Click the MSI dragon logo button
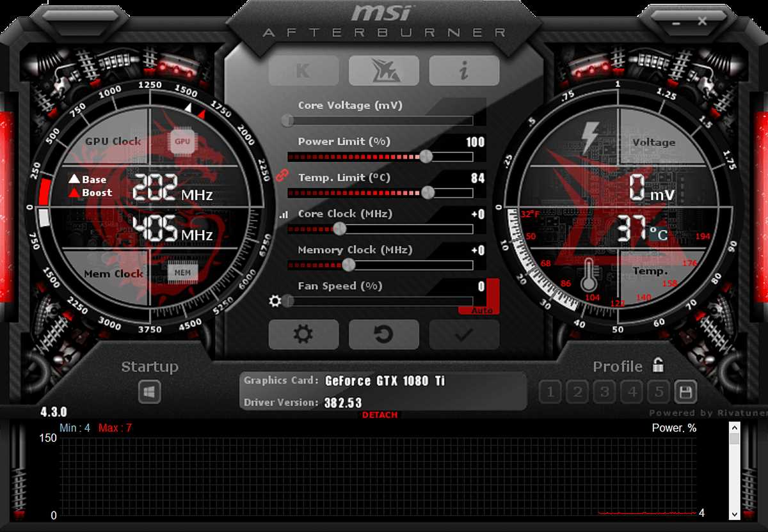This screenshot has height=532, width=768. 384,70
